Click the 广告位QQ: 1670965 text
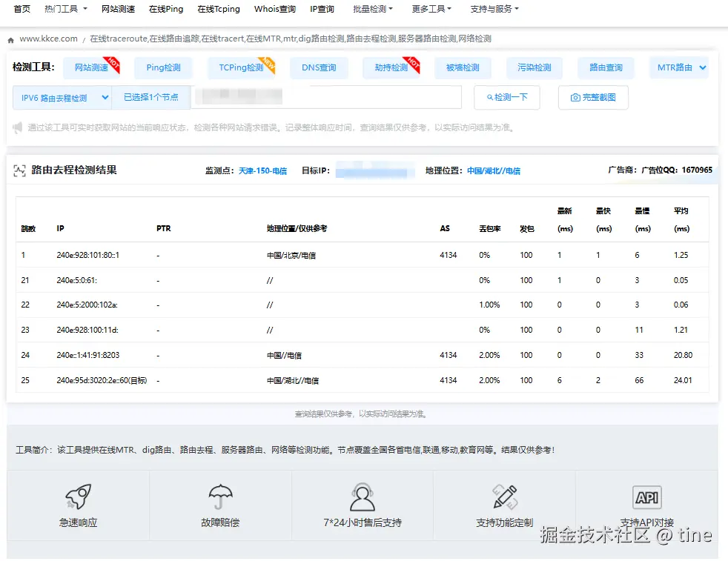Image resolution: width=728 pixels, height=561 pixels. tap(676, 170)
